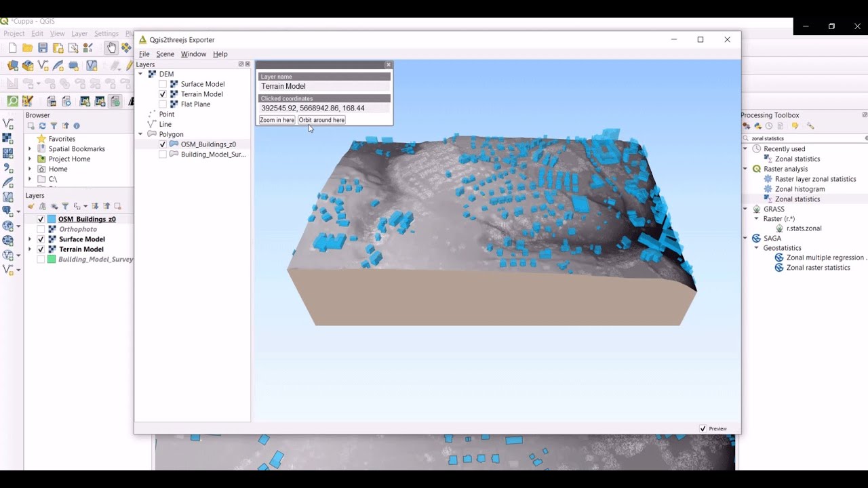
Task: Uncheck OSM_Buildings_z0 in exporter layers
Action: click(x=163, y=144)
